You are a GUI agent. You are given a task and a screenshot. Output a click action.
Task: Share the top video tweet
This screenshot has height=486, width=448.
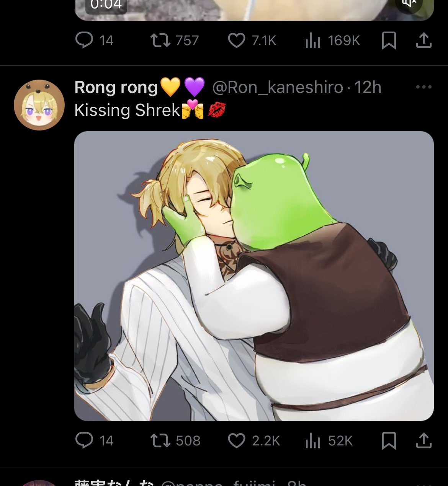pyautogui.click(x=424, y=40)
